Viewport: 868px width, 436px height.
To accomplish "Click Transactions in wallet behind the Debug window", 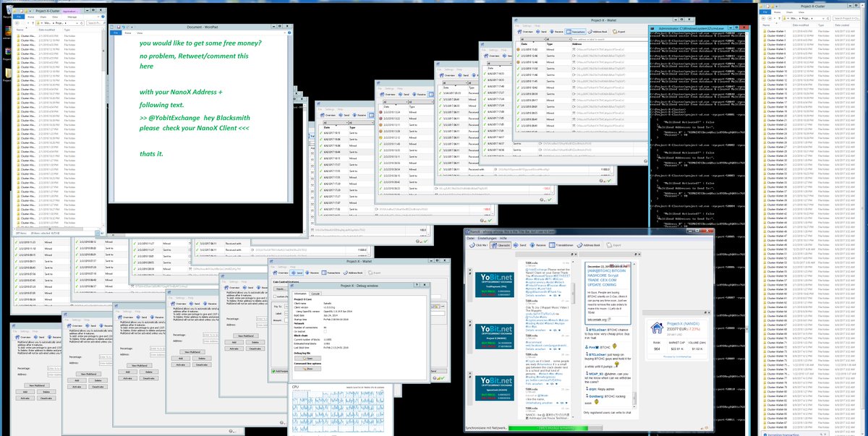I will 331,273.
